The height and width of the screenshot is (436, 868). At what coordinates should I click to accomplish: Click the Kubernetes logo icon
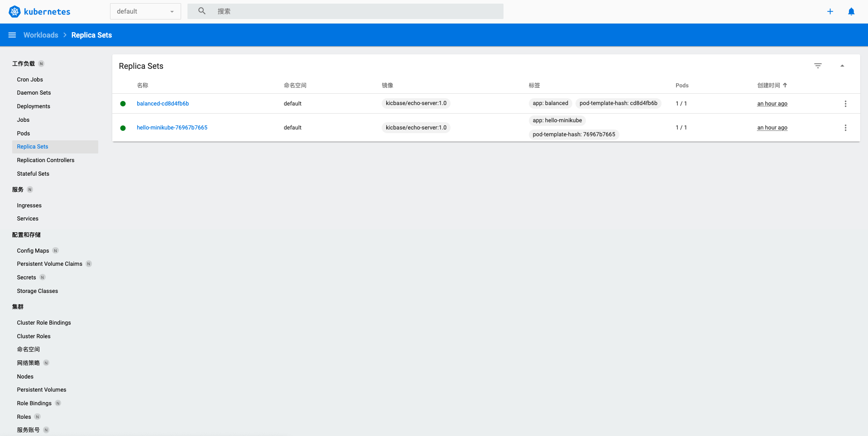click(x=14, y=11)
